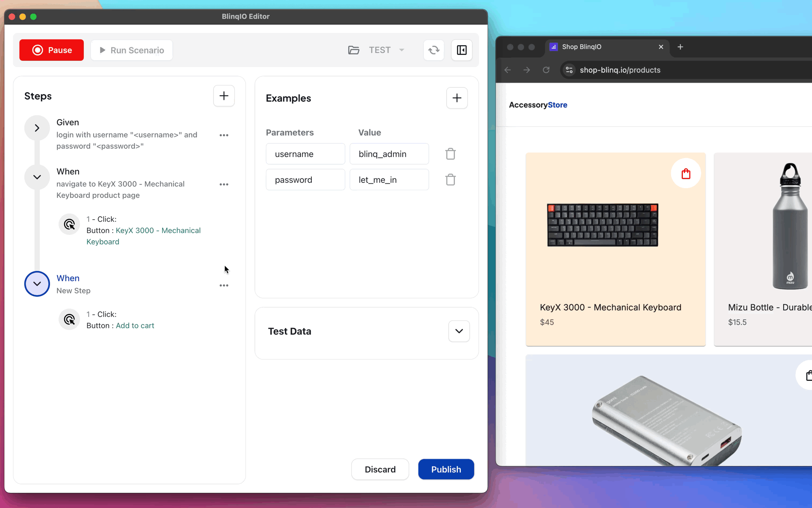Image resolution: width=812 pixels, height=508 pixels.
Task: Click add example icon in Examples panel
Action: (x=457, y=98)
